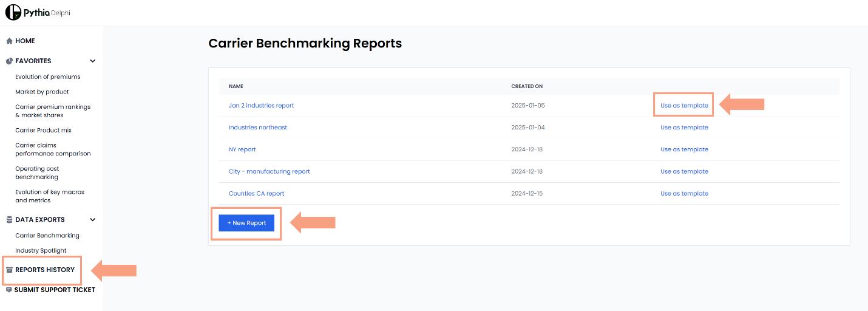Screen dimensions: 868x311
Task: Open City - manufacturing report
Action: [x=270, y=172]
